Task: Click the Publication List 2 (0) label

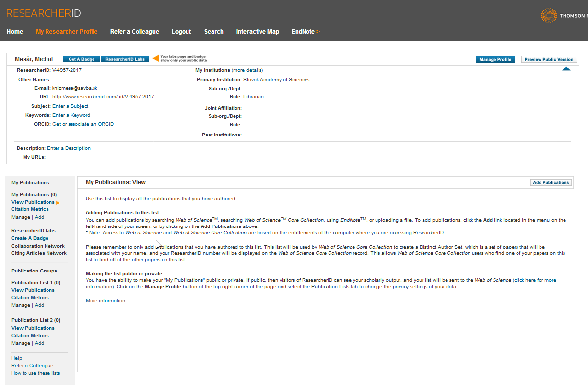Action: point(36,320)
